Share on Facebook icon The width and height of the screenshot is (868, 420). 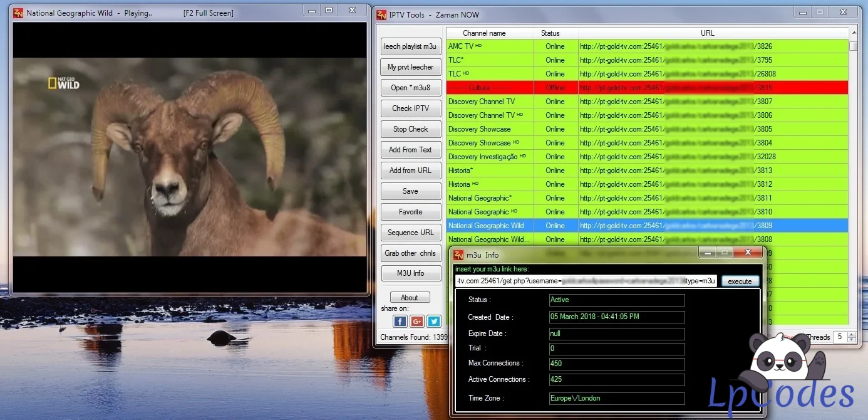pos(400,322)
